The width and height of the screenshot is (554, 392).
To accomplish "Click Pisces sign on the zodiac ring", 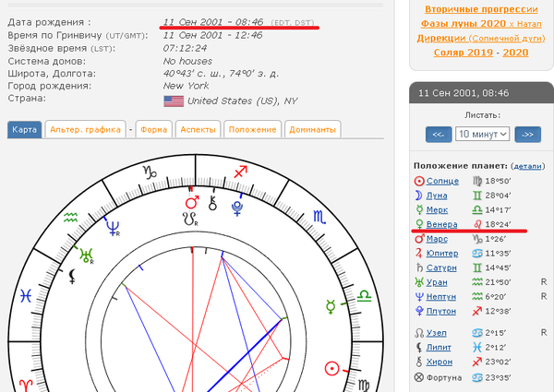I will 26,296.
